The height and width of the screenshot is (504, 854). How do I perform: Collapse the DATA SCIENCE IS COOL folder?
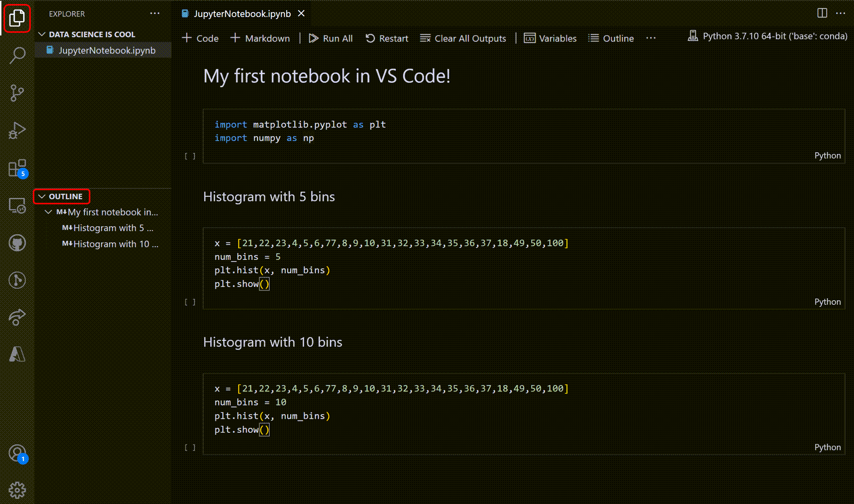[x=42, y=34]
